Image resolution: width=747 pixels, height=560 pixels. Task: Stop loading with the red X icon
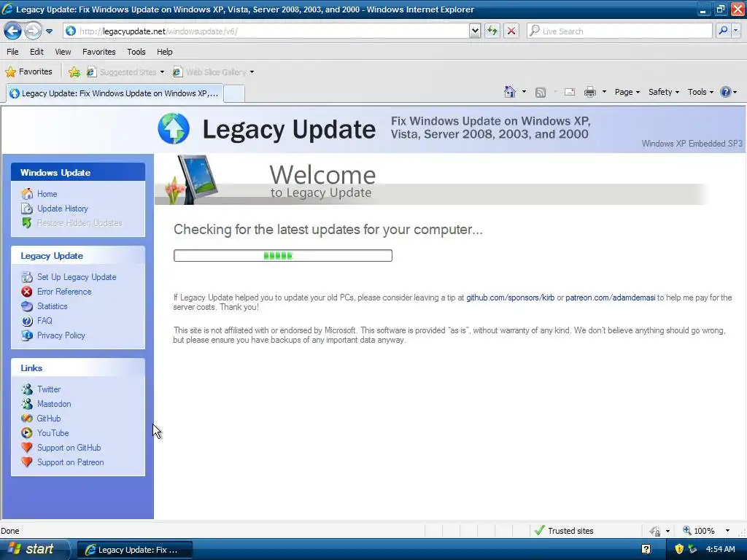tap(511, 31)
